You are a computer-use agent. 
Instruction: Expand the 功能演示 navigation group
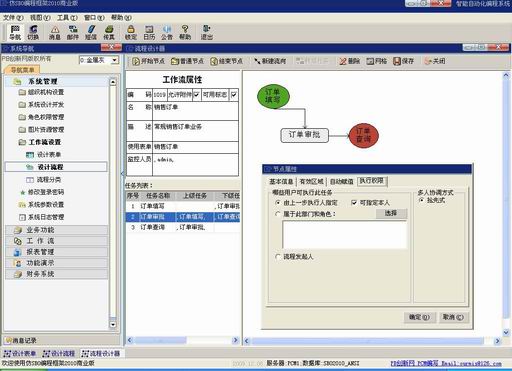[57, 263]
